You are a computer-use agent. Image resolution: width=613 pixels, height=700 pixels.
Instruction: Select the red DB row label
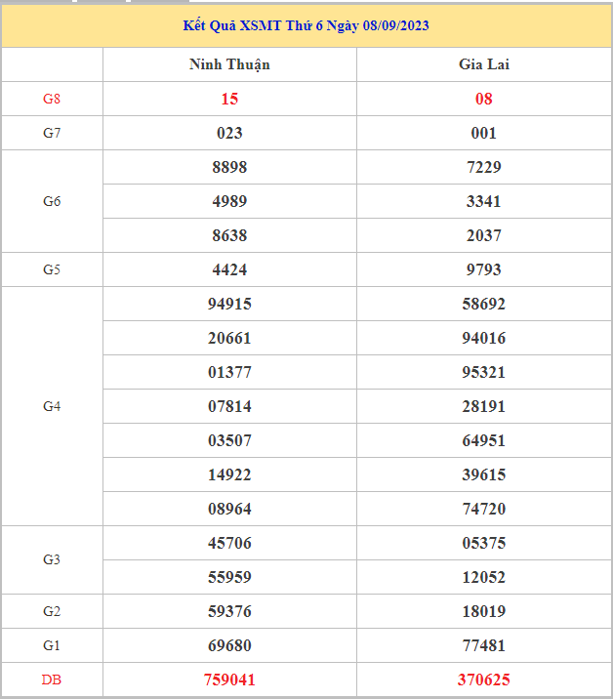[52, 679]
